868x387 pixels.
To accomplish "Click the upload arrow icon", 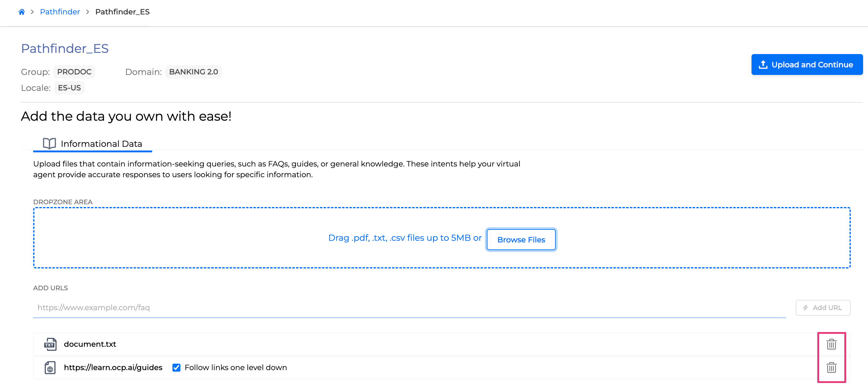I will (x=763, y=64).
